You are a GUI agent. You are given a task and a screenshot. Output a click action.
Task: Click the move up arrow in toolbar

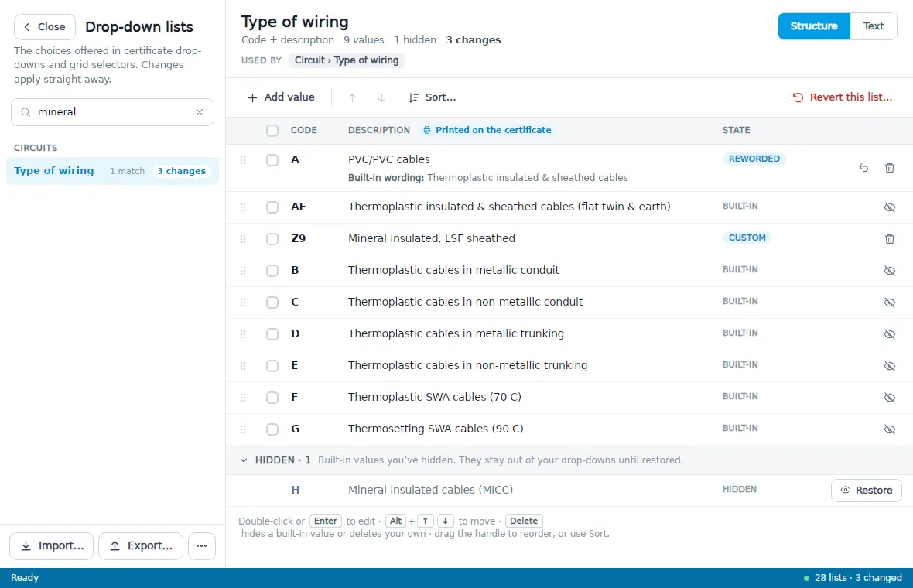[352, 97]
